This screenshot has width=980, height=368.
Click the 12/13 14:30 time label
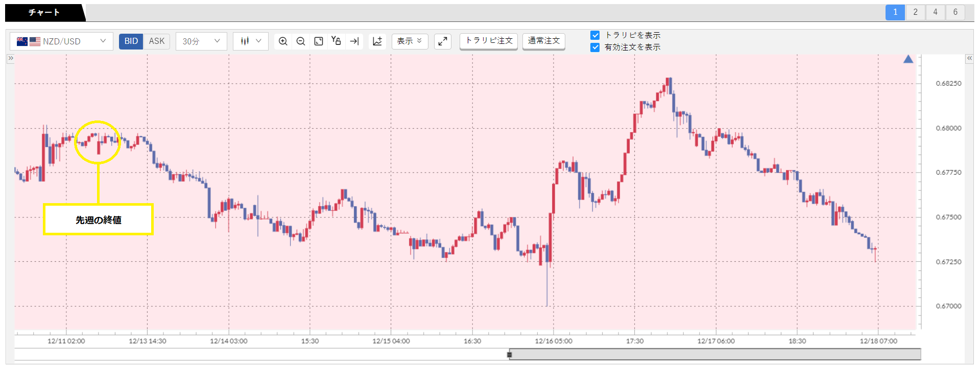point(148,341)
